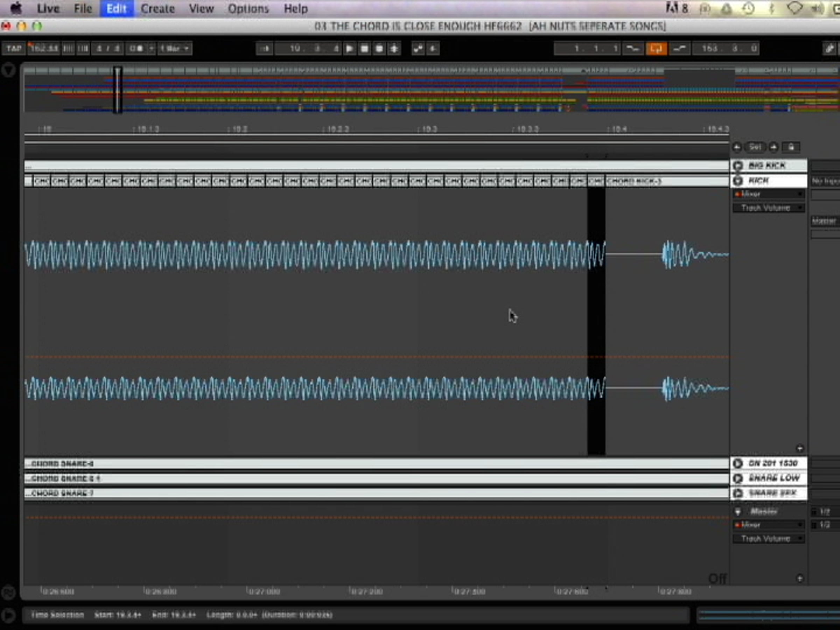Toggle the Draw Mode pencil icon
The height and width of the screenshot is (630, 840).
tap(829, 49)
